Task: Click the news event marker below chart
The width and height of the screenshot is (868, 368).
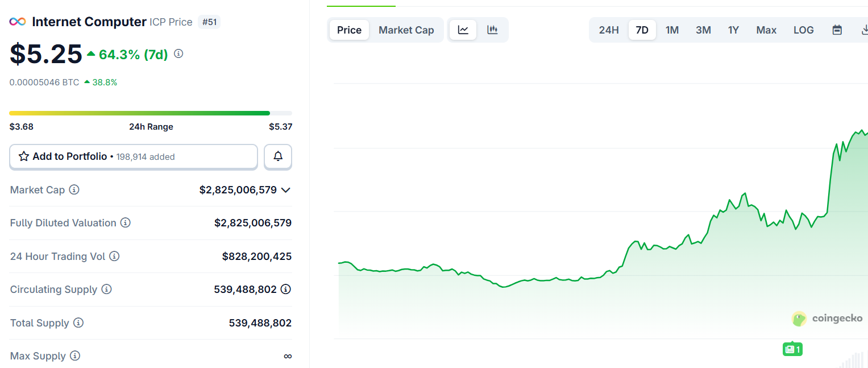Action: pos(792,349)
